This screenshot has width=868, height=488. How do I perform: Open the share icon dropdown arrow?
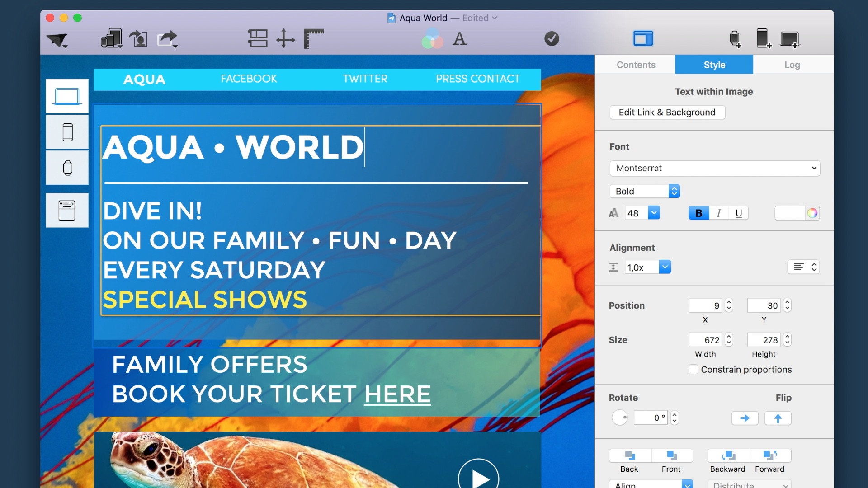pos(175,46)
